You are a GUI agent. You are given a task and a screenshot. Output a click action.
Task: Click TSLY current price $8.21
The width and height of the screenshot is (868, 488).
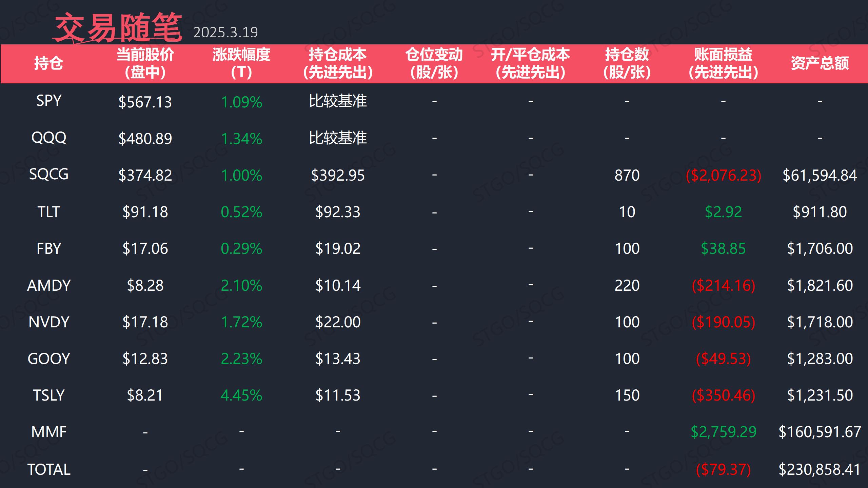145,395
